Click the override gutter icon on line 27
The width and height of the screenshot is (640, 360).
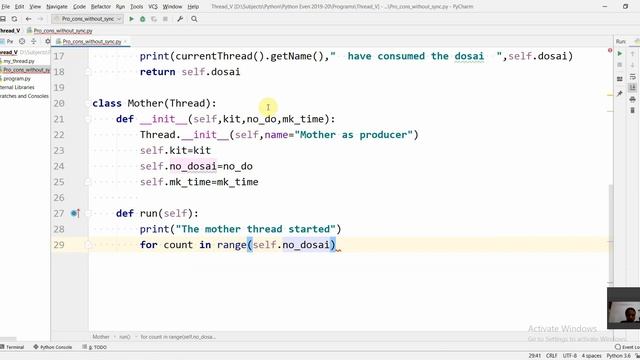(75, 213)
